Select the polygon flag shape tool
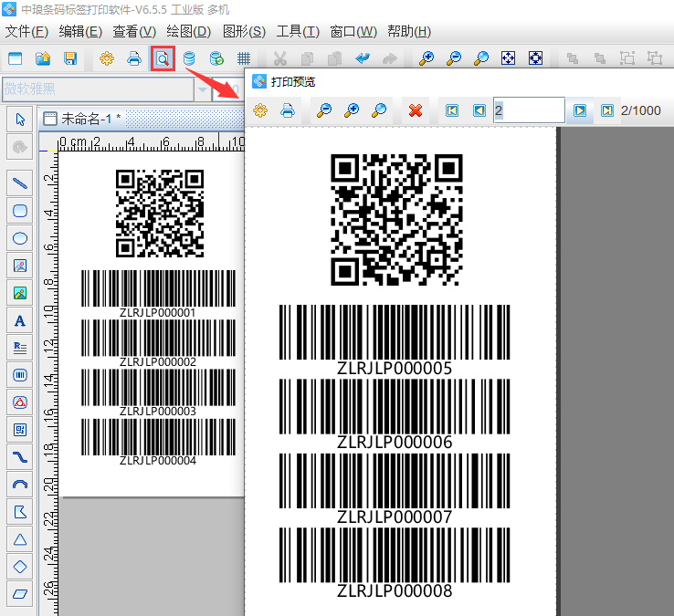The image size is (674, 616). [20, 512]
